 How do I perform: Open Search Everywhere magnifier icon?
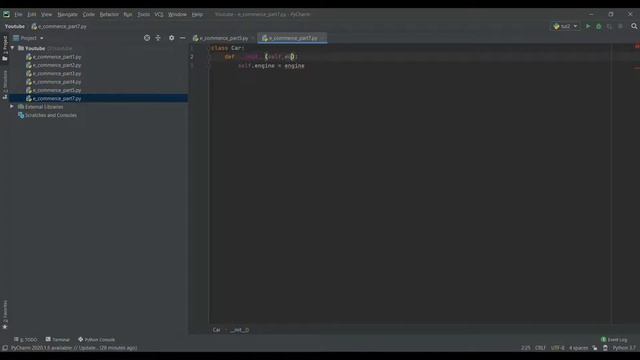634,27
